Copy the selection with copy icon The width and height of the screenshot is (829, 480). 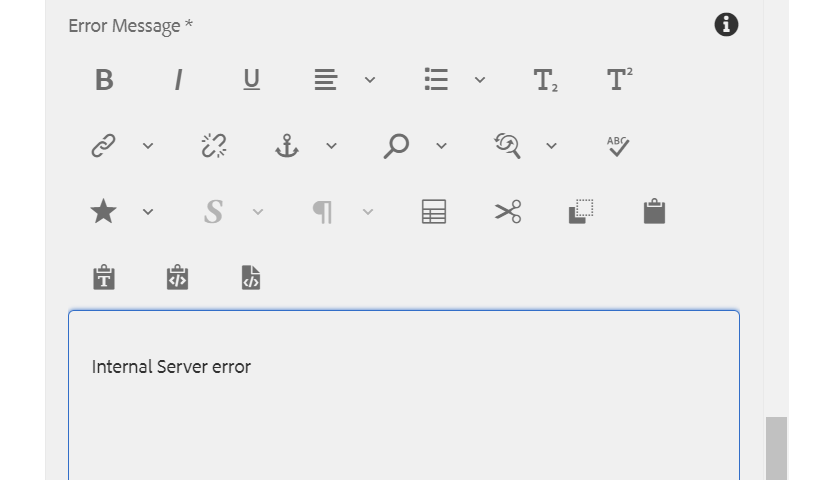[x=581, y=212]
